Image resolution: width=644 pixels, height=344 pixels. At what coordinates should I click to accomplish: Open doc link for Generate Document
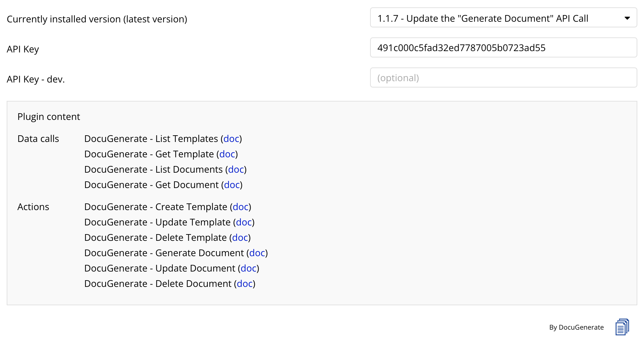[x=257, y=253]
